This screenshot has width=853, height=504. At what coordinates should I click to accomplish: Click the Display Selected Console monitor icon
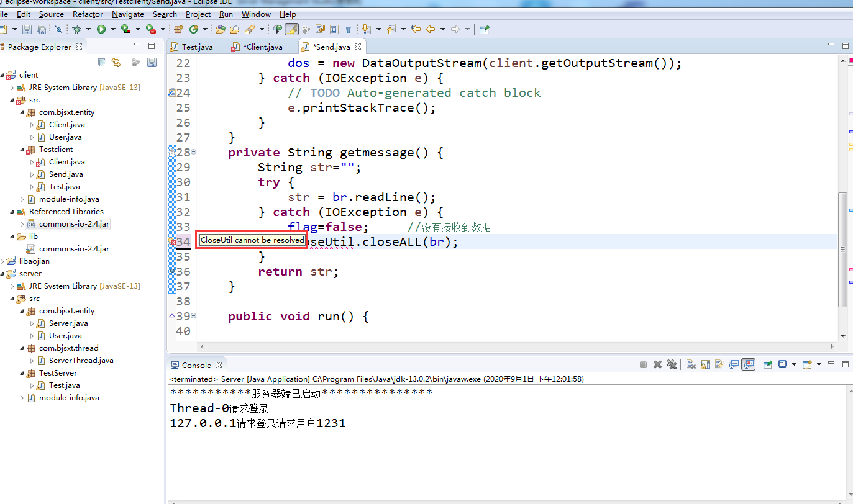click(x=782, y=365)
